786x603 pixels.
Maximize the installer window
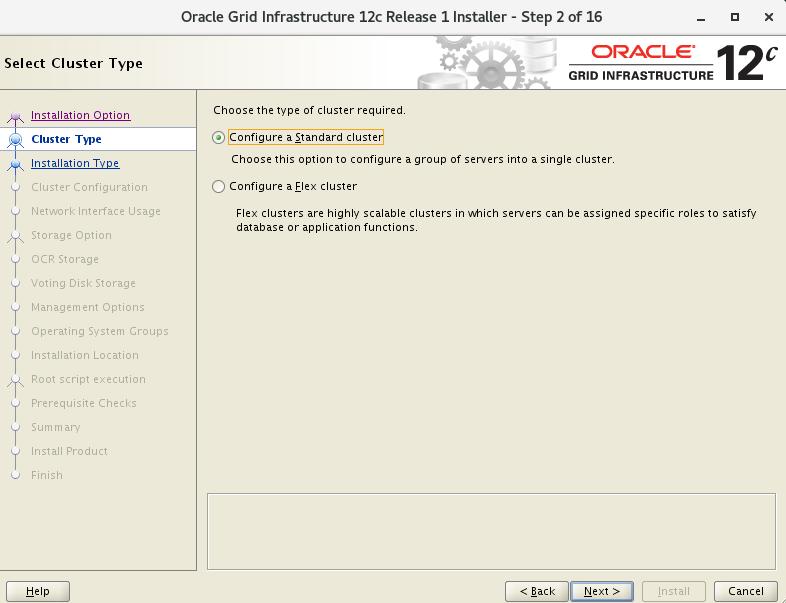735,17
